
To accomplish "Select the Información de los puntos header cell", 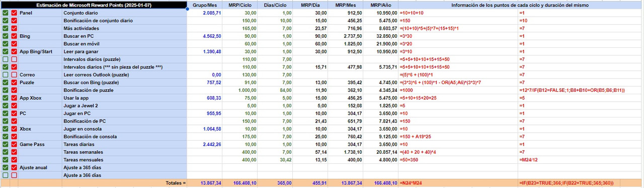I will 520,5.
